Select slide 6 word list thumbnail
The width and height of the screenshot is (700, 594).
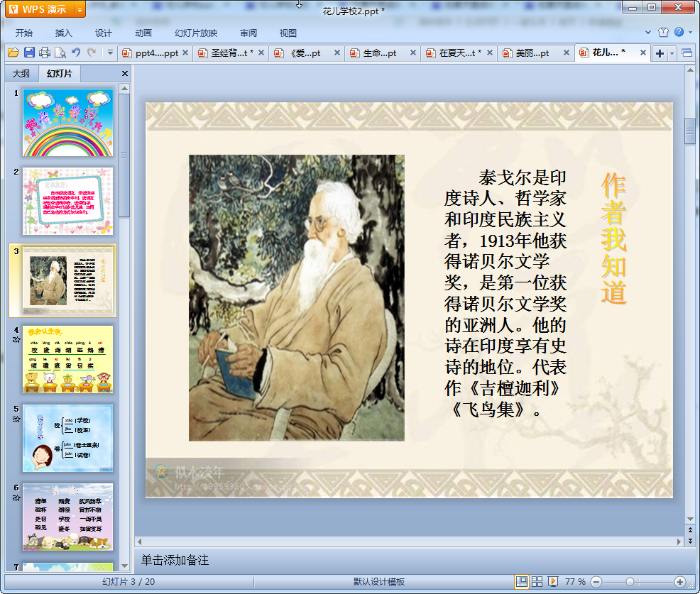[x=68, y=517]
